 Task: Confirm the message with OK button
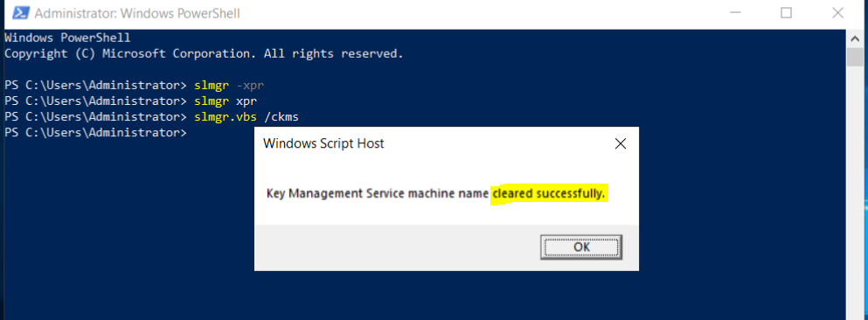[581, 247]
